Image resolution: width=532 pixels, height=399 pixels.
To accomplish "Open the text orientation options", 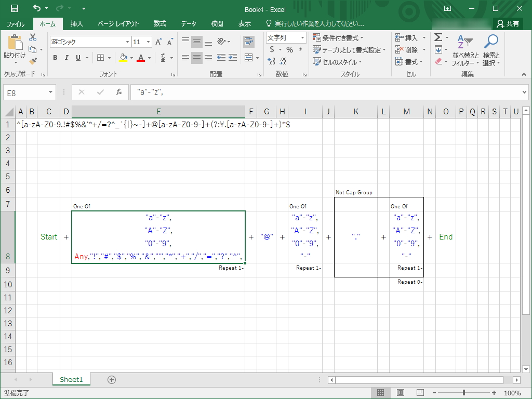I will (x=223, y=42).
